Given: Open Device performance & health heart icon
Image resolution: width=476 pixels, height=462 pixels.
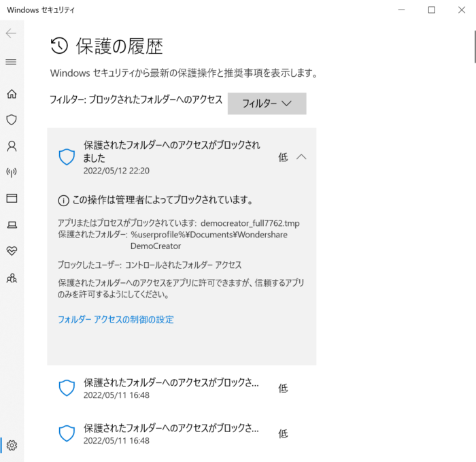Looking at the screenshot, I should pyautogui.click(x=12, y=251).
